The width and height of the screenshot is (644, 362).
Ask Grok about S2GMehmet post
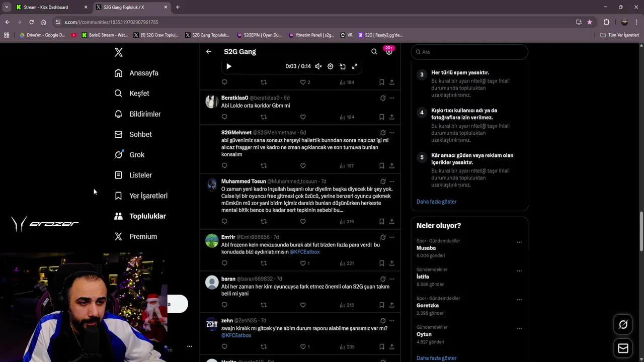coord(383,133)
